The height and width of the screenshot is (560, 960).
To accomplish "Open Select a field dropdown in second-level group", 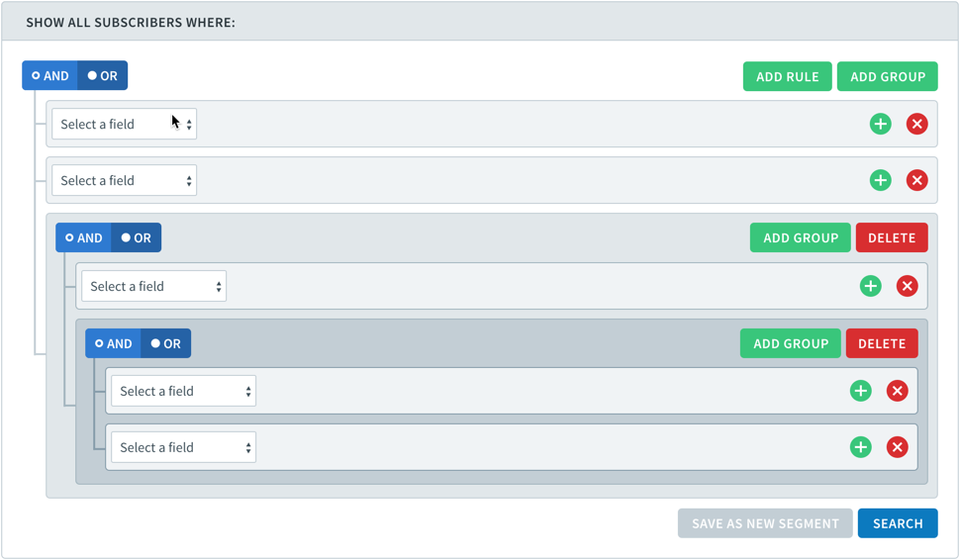I will click(153, 286).
